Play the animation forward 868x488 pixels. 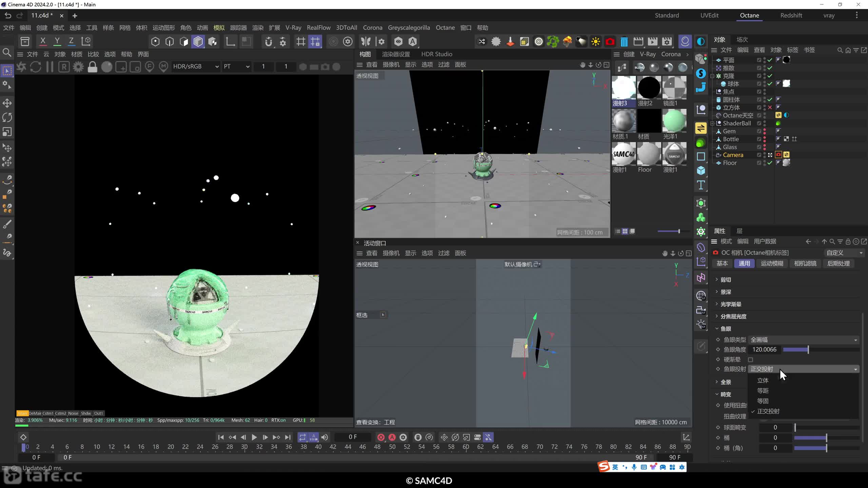(254, 437)
